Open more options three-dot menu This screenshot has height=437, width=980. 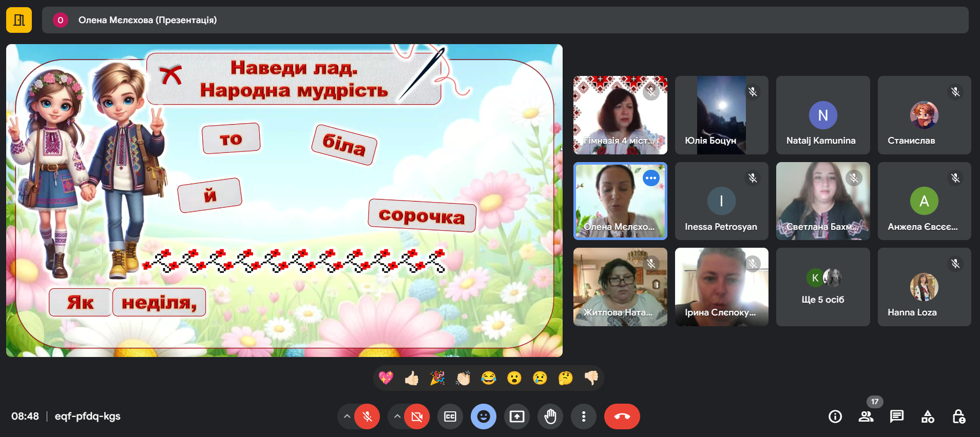(584, 416)
